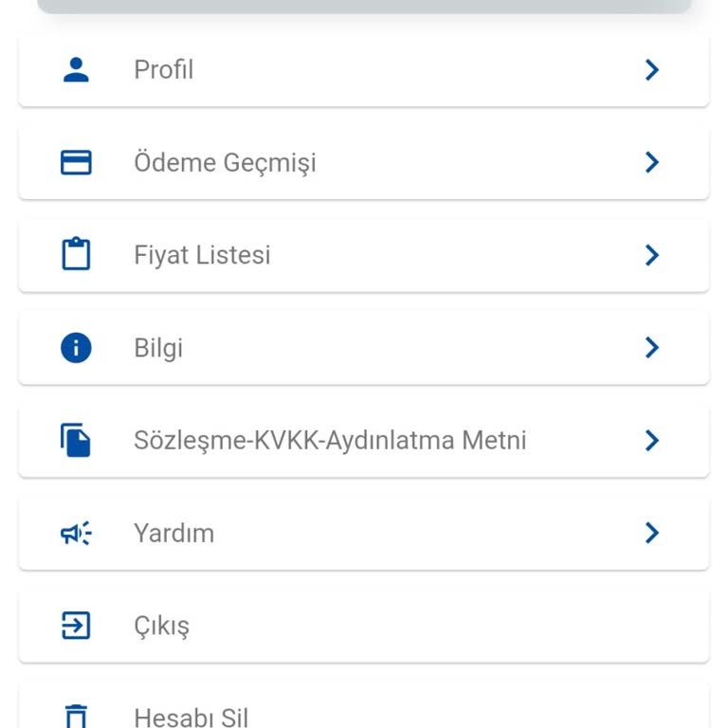Click the Profil person icon
Screen dimensions: 728x728
76,70
